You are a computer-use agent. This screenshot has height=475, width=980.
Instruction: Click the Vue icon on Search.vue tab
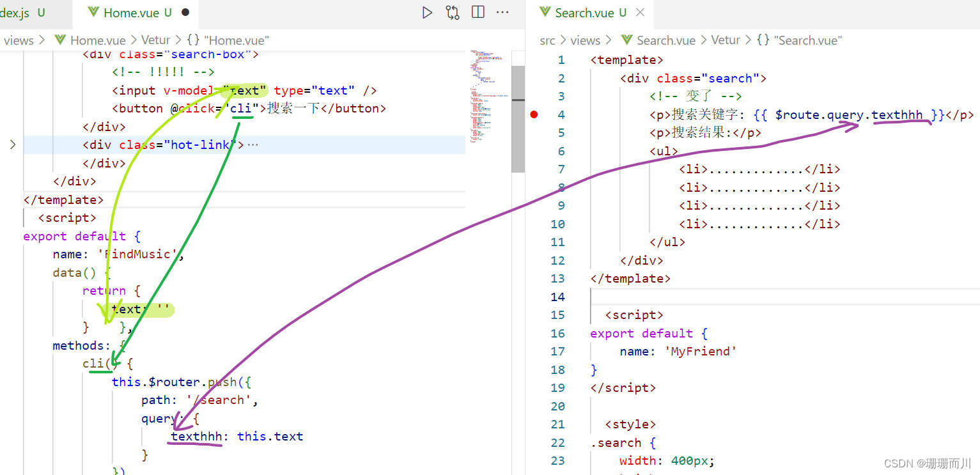click(545, 12)
